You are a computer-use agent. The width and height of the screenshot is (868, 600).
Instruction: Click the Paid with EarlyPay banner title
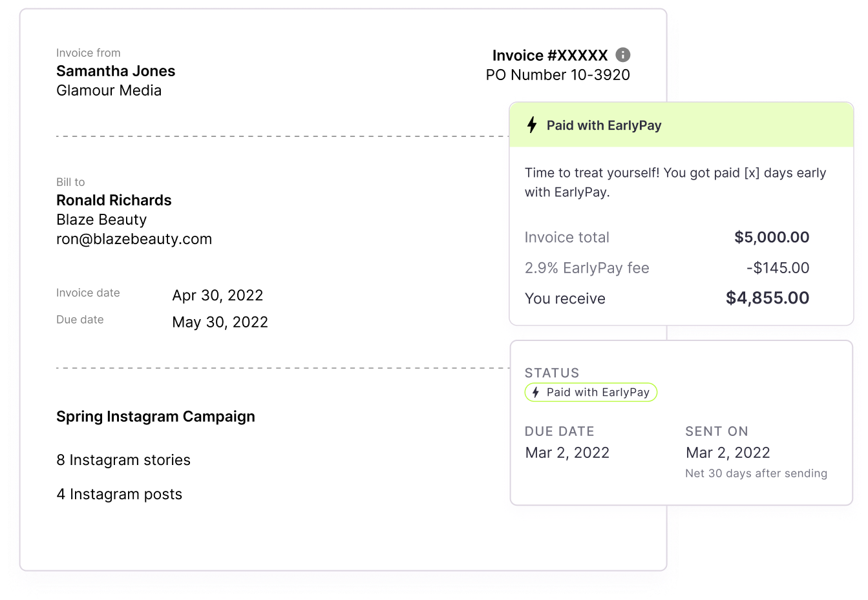pos(604,125)
